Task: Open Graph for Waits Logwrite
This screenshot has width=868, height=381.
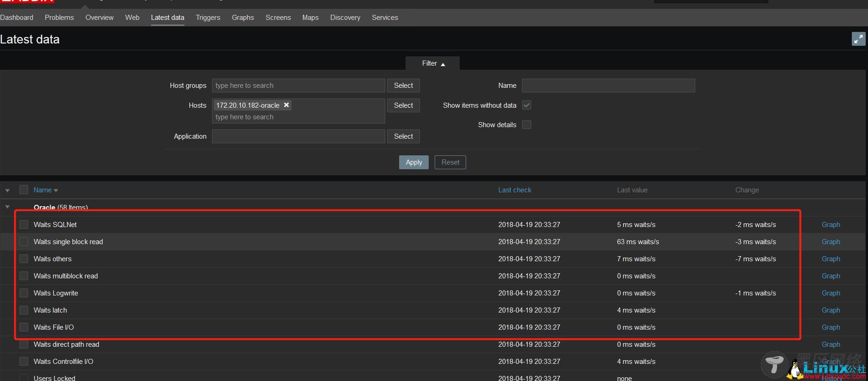Action: tap(831, 293)
